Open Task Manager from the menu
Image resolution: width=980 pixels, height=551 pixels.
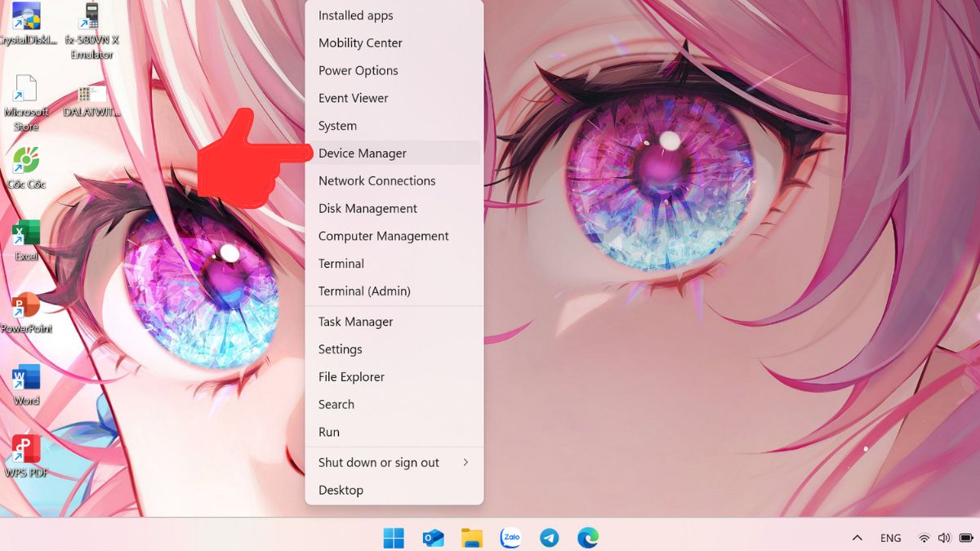coord(394,322)
